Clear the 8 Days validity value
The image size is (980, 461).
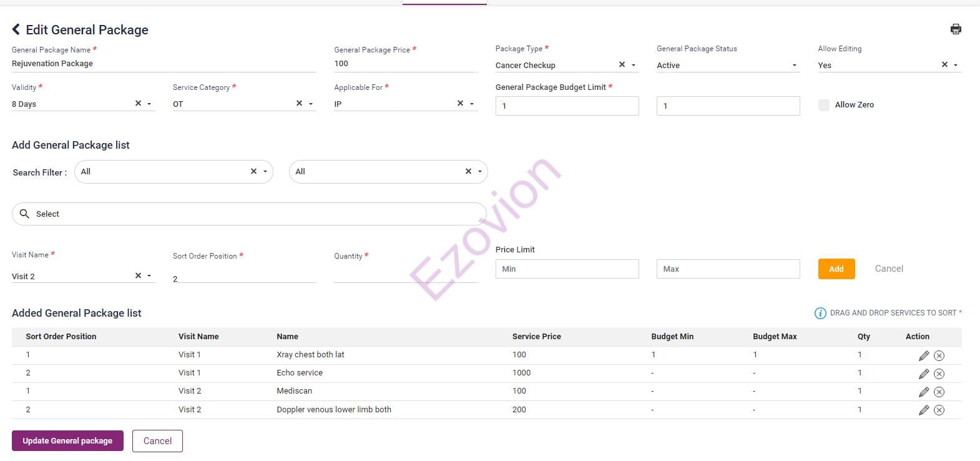pyautogui.click(x=138, y=104)
